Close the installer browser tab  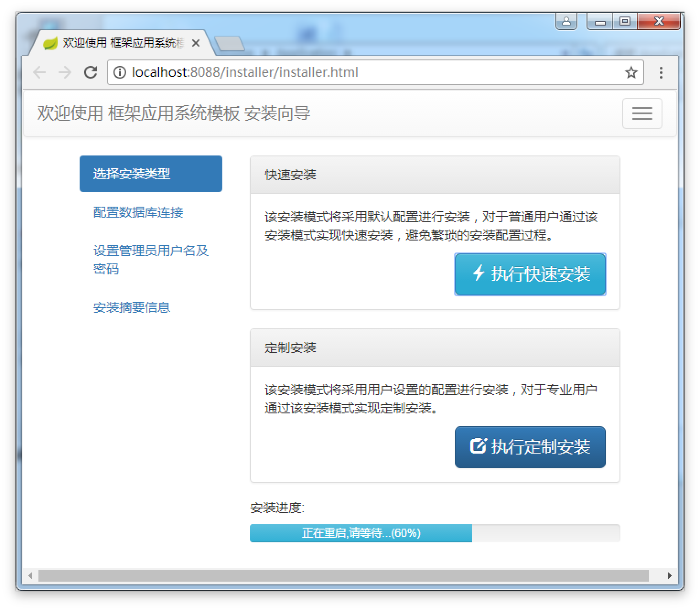tap(196, 43)
